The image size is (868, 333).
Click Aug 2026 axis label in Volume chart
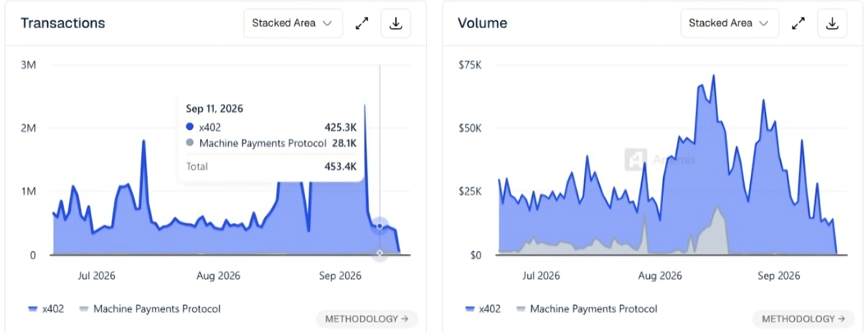click(x=659, y=276)
